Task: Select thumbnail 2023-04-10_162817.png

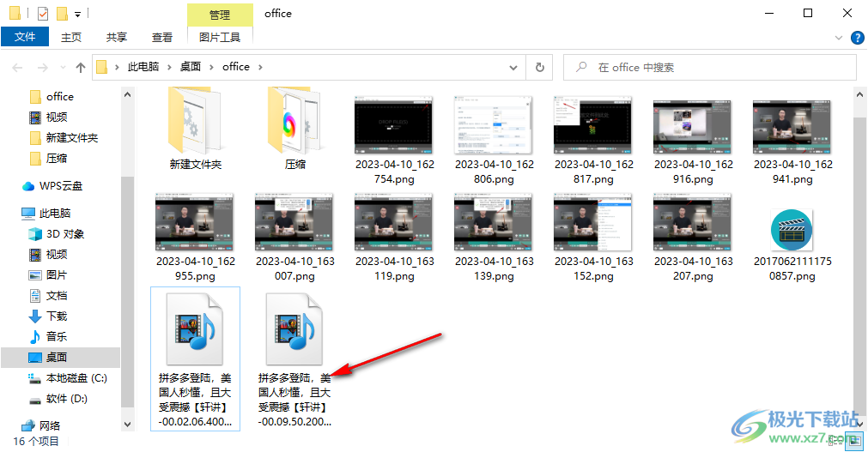Action: click(x=593, y=125)
